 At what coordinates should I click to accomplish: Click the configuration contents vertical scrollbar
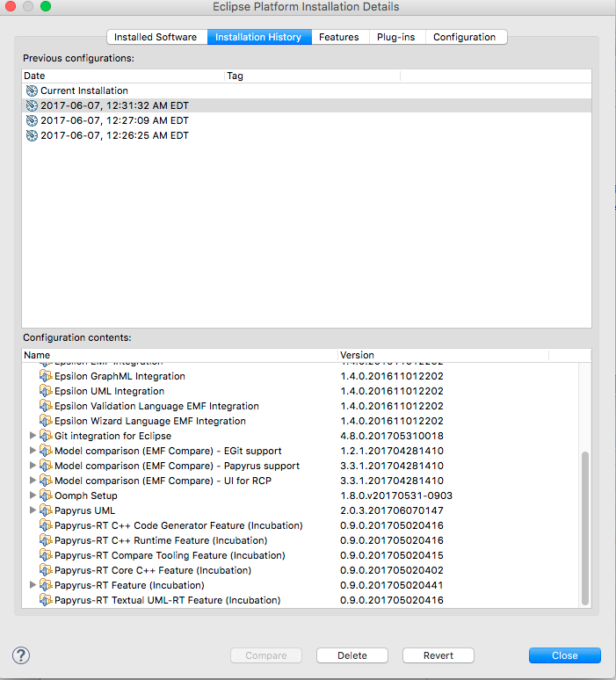[584, 528]
